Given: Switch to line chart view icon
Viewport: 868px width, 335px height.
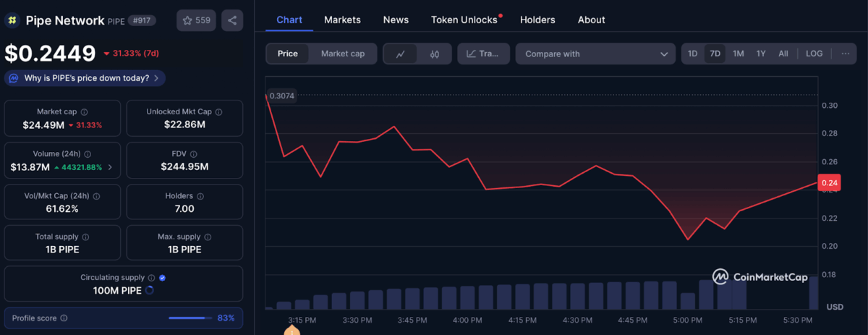Looking at the screenshot, I should click(400, 54).
